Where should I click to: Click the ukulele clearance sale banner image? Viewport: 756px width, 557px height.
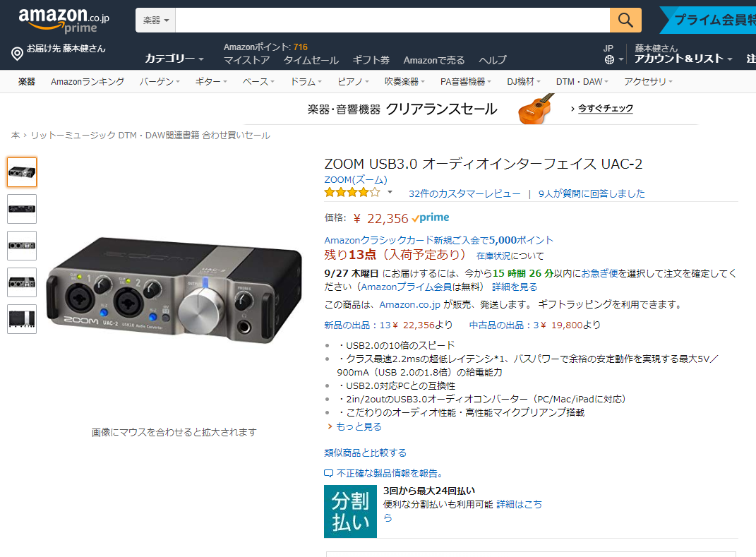pos(536,109)
